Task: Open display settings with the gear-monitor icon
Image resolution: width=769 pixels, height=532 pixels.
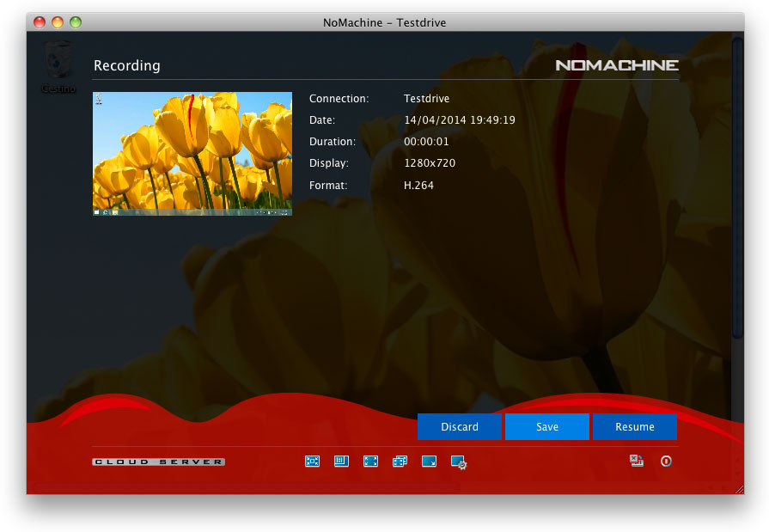Action: click(459, 462)
